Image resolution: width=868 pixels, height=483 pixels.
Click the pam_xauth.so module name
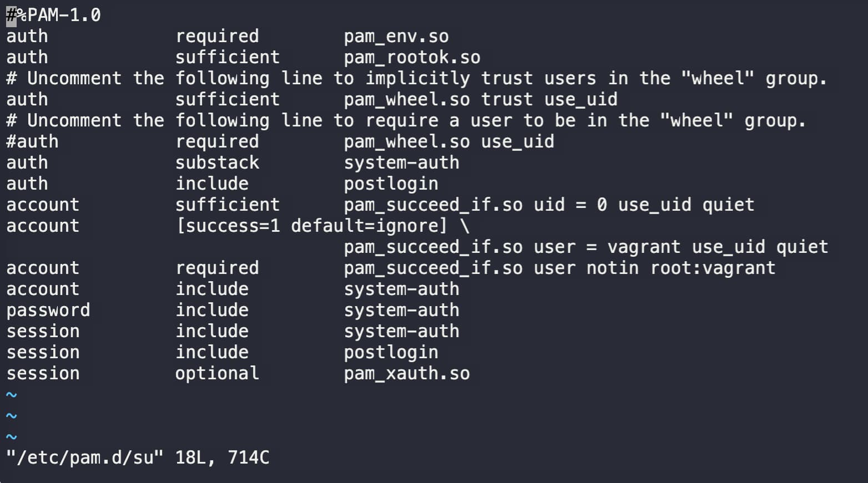tap(407, 374)
